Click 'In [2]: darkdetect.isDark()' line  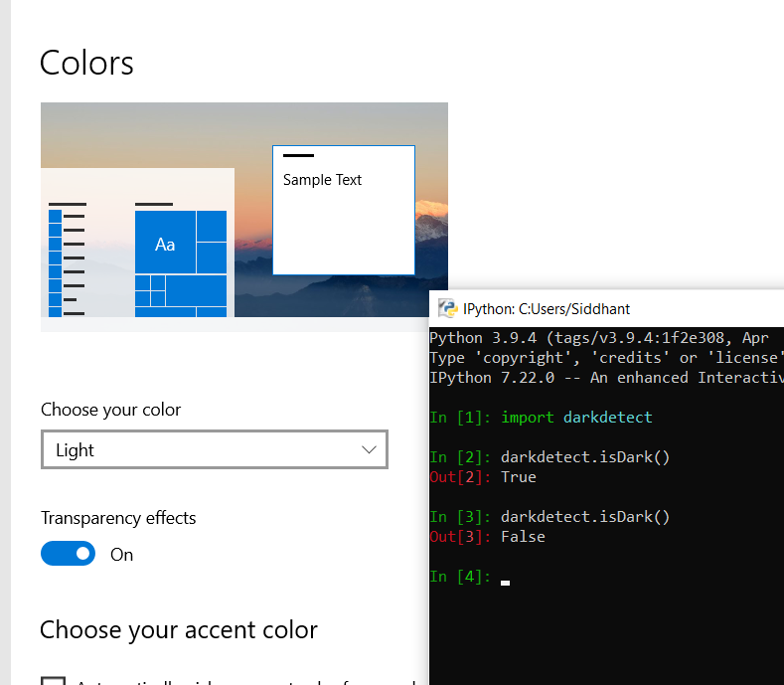point(549,457)
